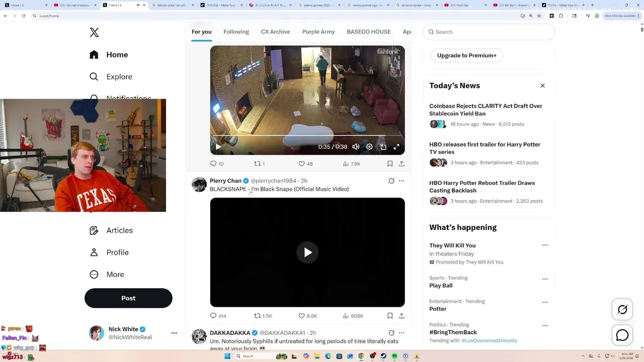Switch to the Following tab
644x362 pixels.
[x=236, y=32]
